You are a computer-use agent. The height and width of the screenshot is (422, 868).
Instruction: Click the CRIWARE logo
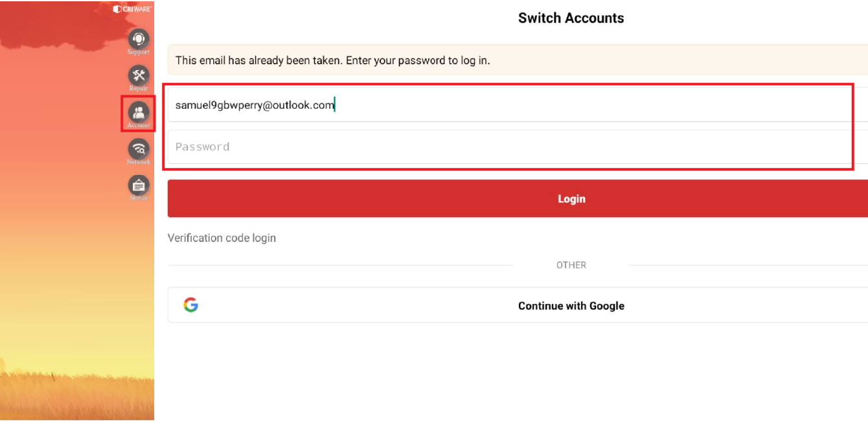click(x=132, y=9)
